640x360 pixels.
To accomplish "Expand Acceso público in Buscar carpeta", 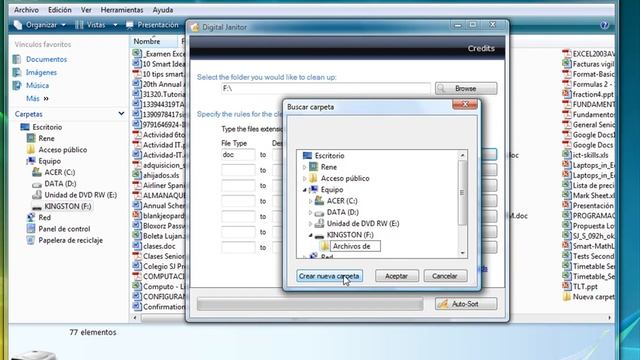I will [304, 178].
